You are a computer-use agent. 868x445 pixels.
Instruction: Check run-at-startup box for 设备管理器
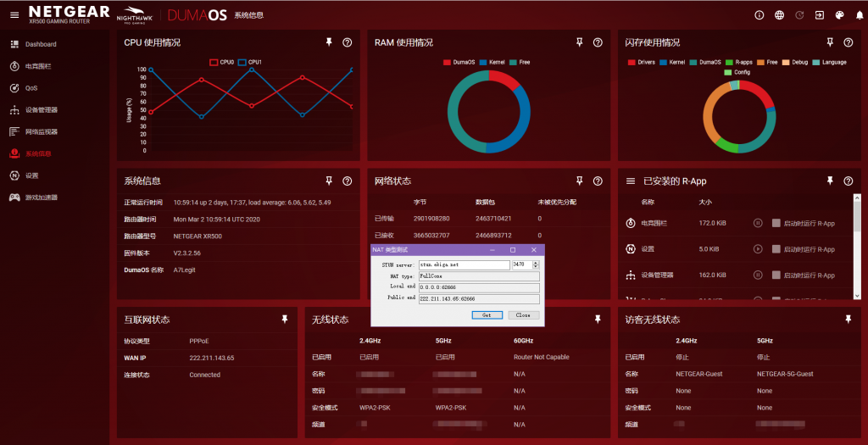[776, 275]
